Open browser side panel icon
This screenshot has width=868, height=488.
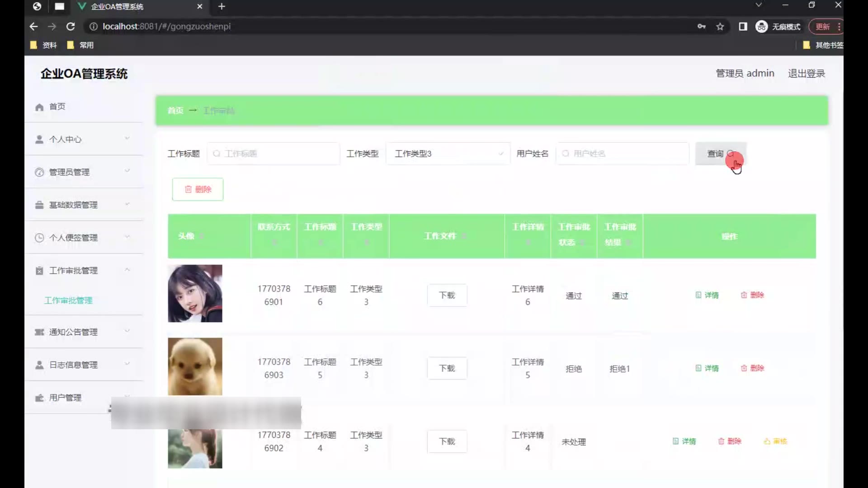pos(743,27)
